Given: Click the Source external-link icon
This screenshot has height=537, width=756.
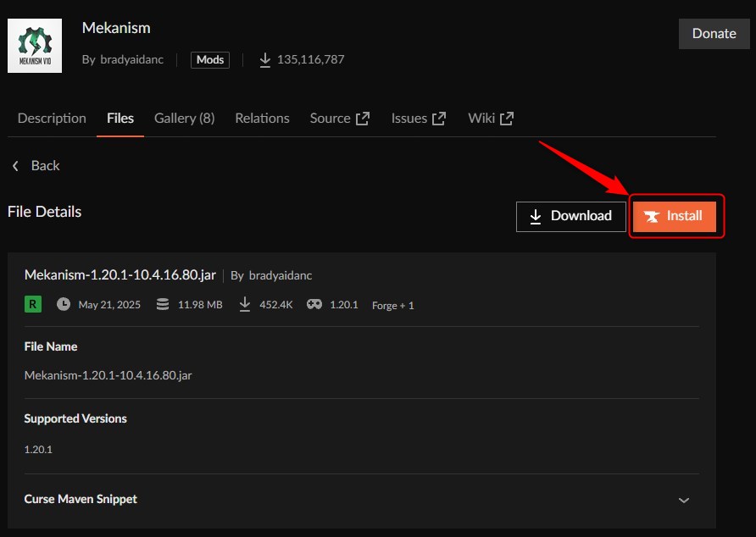Looking at the screenshot, I should pyautogui.click(x=363, y=119).
